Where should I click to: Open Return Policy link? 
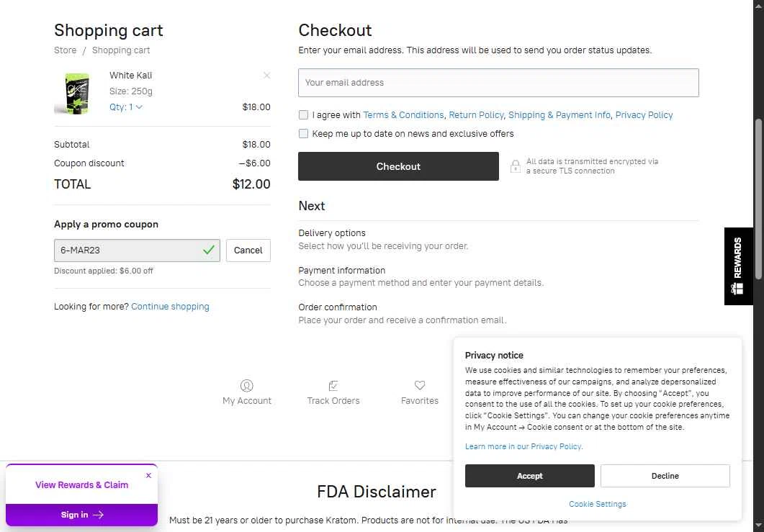(x=475, y=115)
